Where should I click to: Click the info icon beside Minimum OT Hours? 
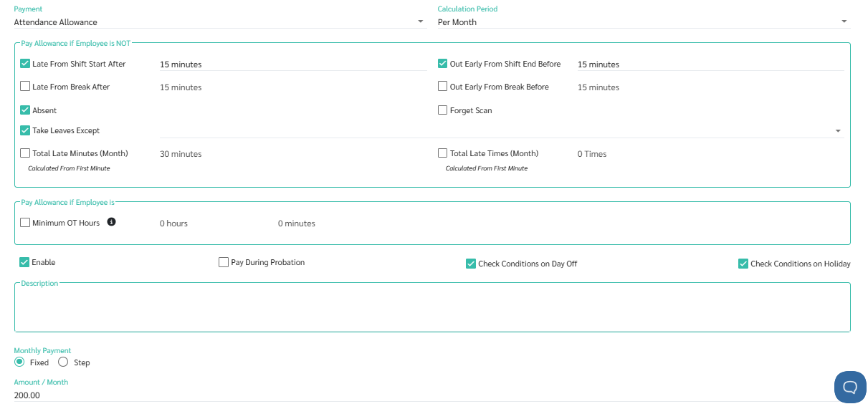(x=111, y=222)
